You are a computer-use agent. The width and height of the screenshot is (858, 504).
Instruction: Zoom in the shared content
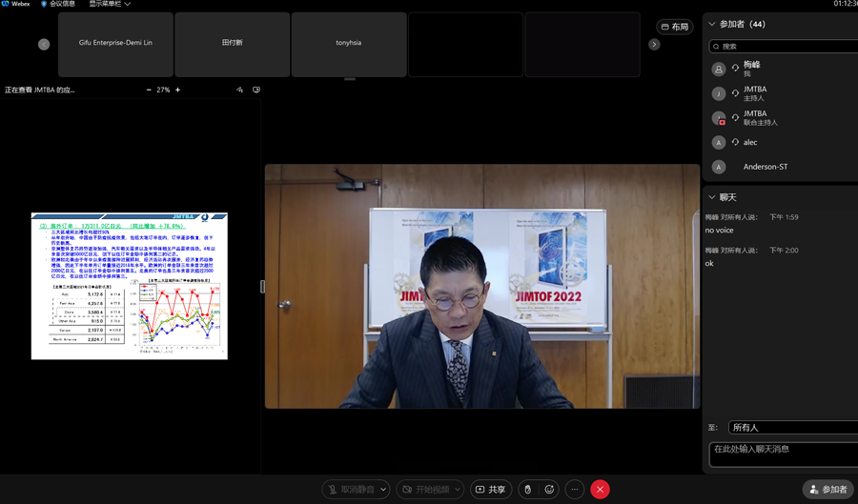point(177,90)
